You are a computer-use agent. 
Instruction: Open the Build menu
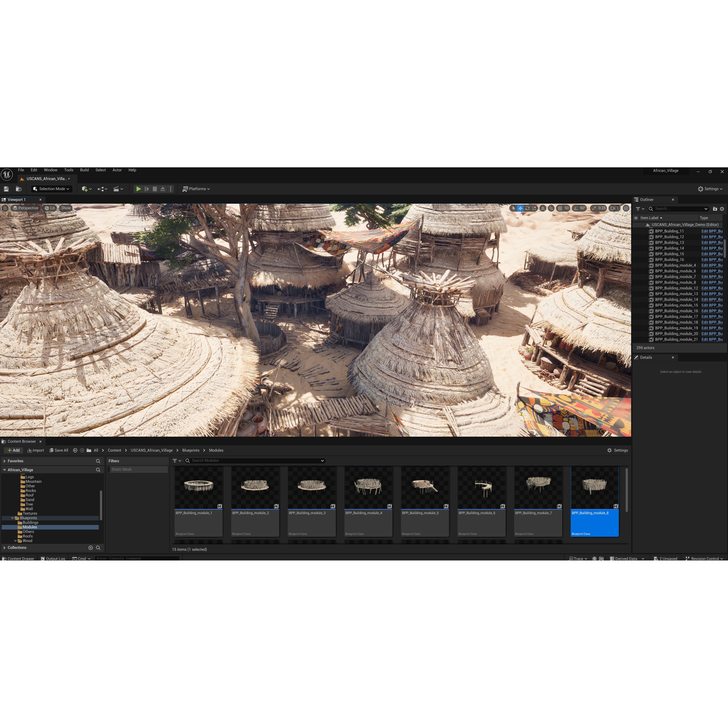pos(84,170)
